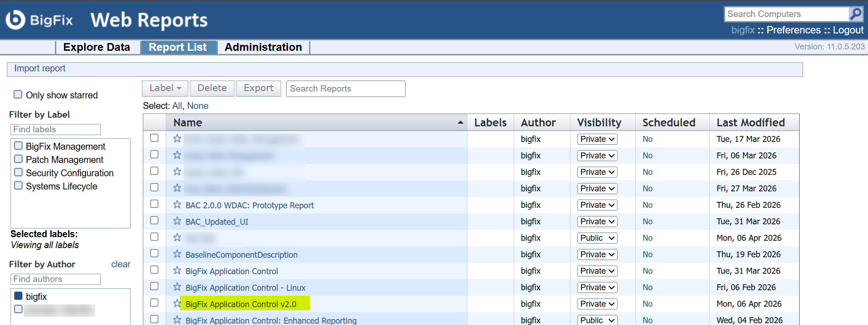Click the None selection link
Image resolution: width=868 pixels, height=325 pixels.
(x=198, y=106)
